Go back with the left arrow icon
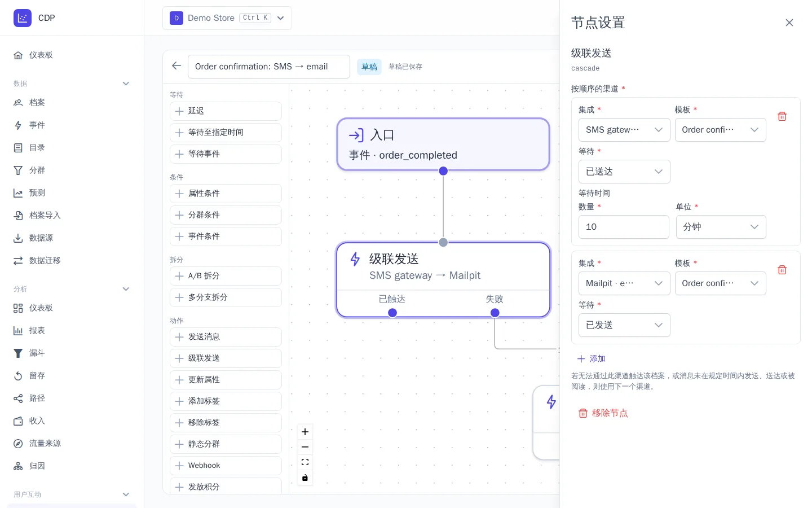This screenshot has width=812, height=508. tap(176, 66)
